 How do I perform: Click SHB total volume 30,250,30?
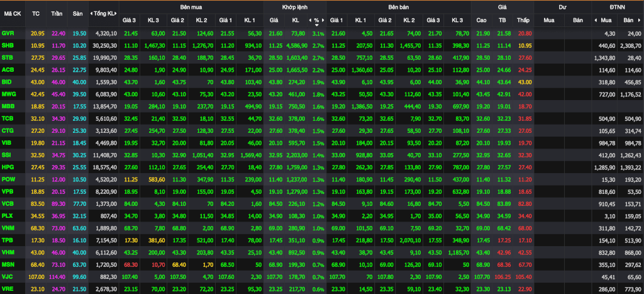tap(106, 45)
